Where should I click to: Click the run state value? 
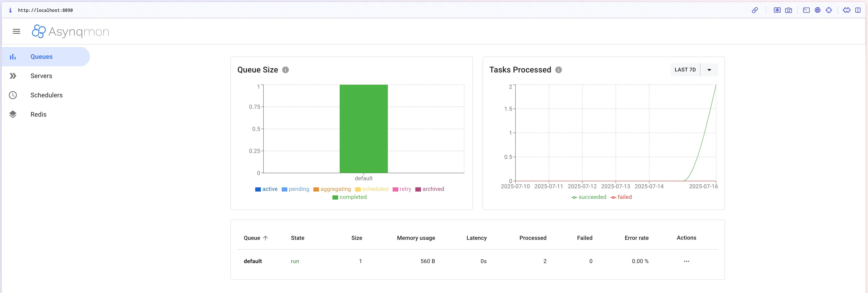coord(295,261)
